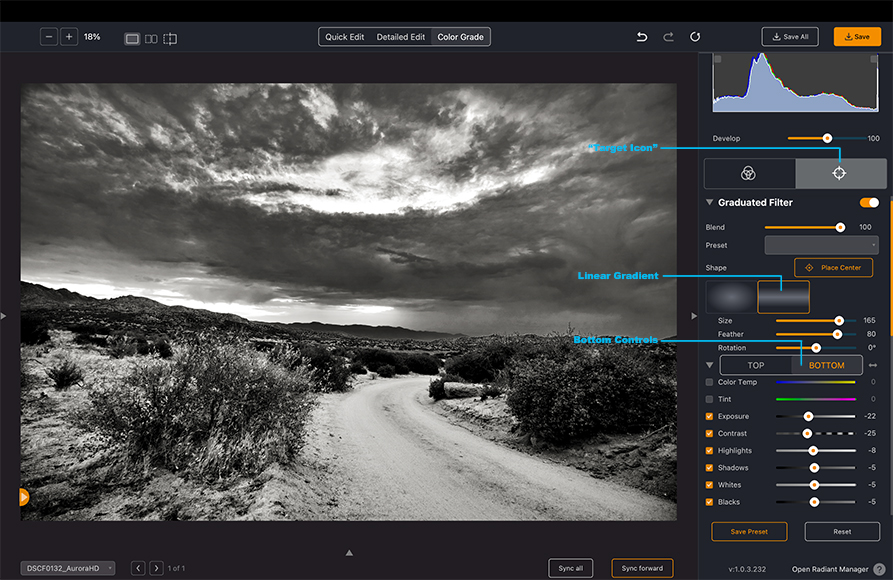Select the TOP controls tab
Image resolution: width=893 pixels, height=580 pixels.
pos(756,365)
